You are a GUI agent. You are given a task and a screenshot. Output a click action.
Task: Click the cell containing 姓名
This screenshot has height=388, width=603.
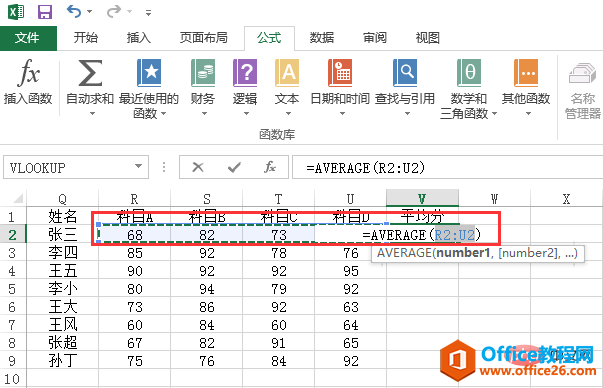(62, 216)
